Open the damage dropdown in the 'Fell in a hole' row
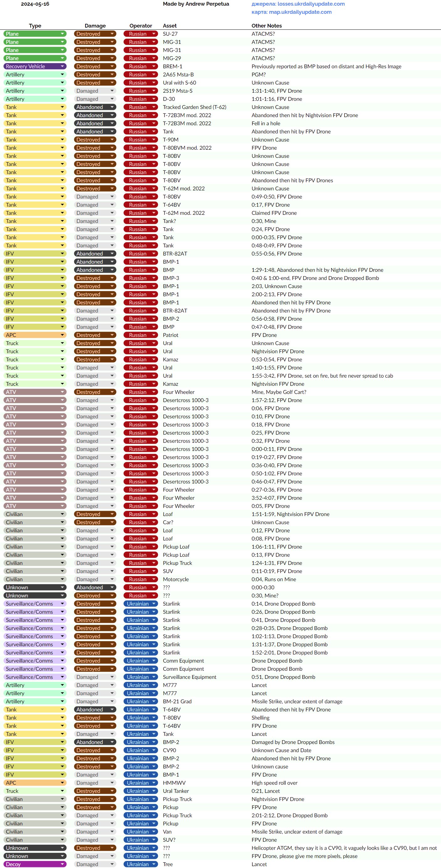The width and height of the screenshot is (441, 868). tap(95, 123)
